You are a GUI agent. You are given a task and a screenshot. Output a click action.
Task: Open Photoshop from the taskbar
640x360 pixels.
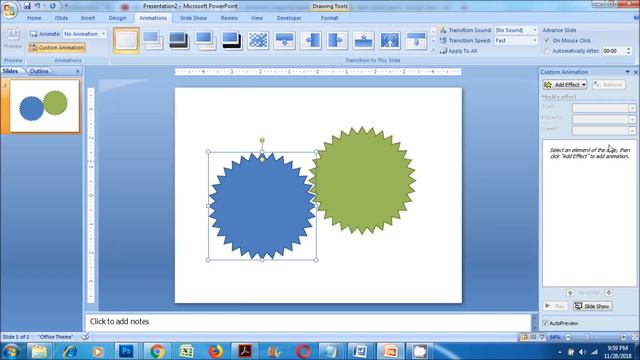point(126,351)
